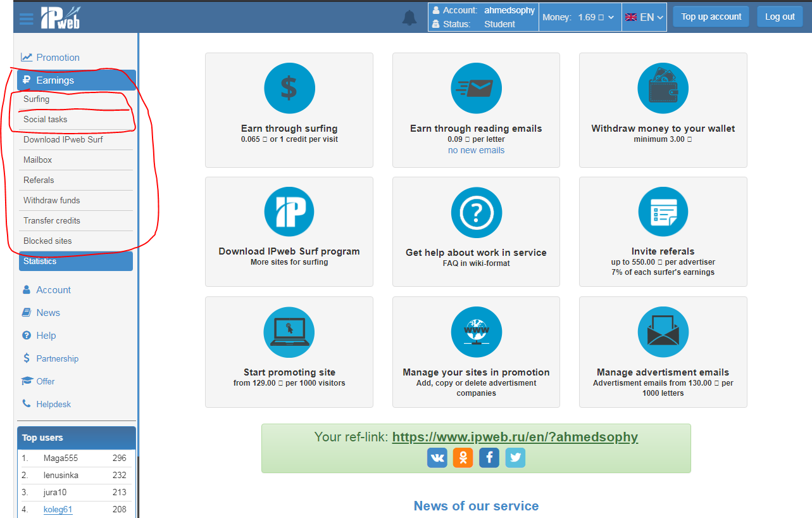
Task: Open the ref-link ipweb.ru URL
Action: tap(515, 437)
